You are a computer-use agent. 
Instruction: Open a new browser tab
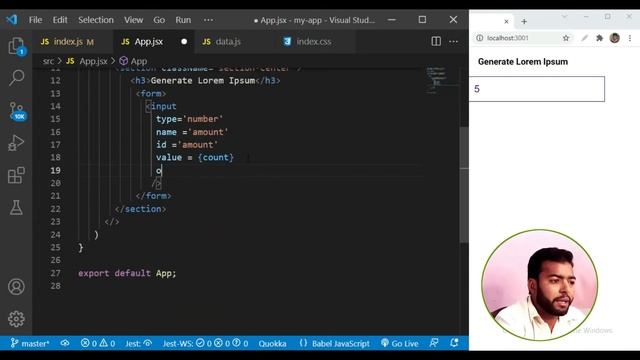pyautogui.click(x=524, y=21)
